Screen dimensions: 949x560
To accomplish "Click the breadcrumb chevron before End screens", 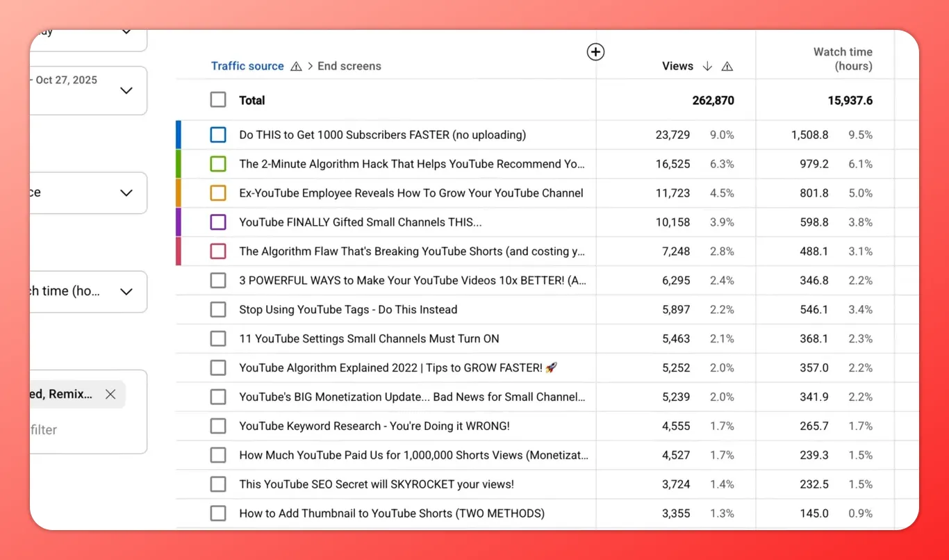I will 310,66.
